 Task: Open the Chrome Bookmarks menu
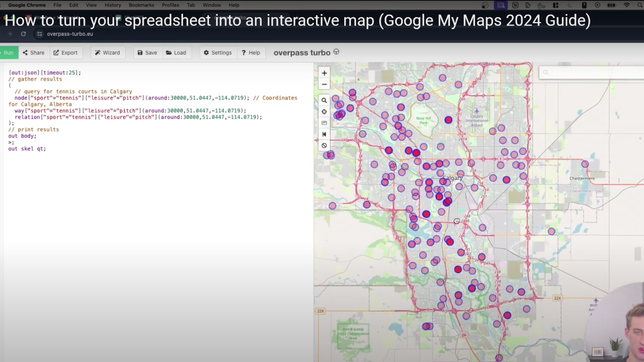[141, 5]
